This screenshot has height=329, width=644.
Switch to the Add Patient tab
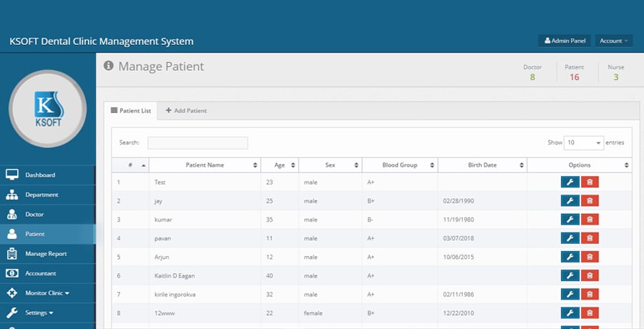[x=186, y=111]
